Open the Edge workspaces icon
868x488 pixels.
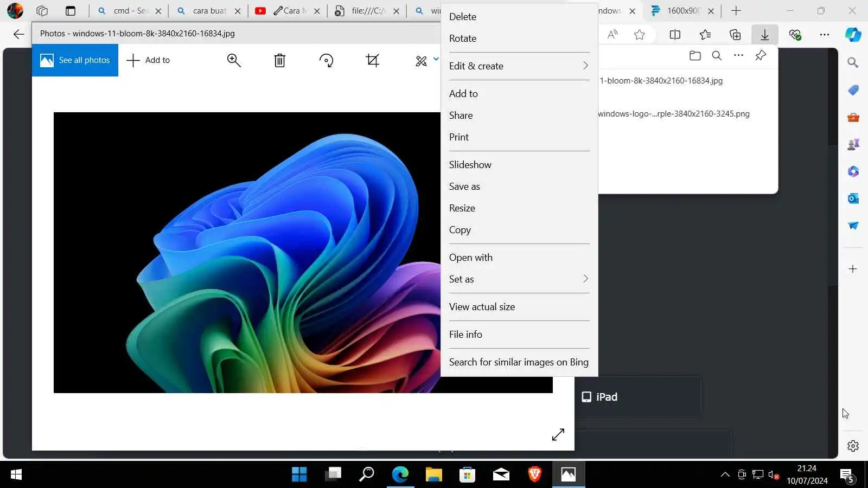pyautogui.click(x=42, y=11)
